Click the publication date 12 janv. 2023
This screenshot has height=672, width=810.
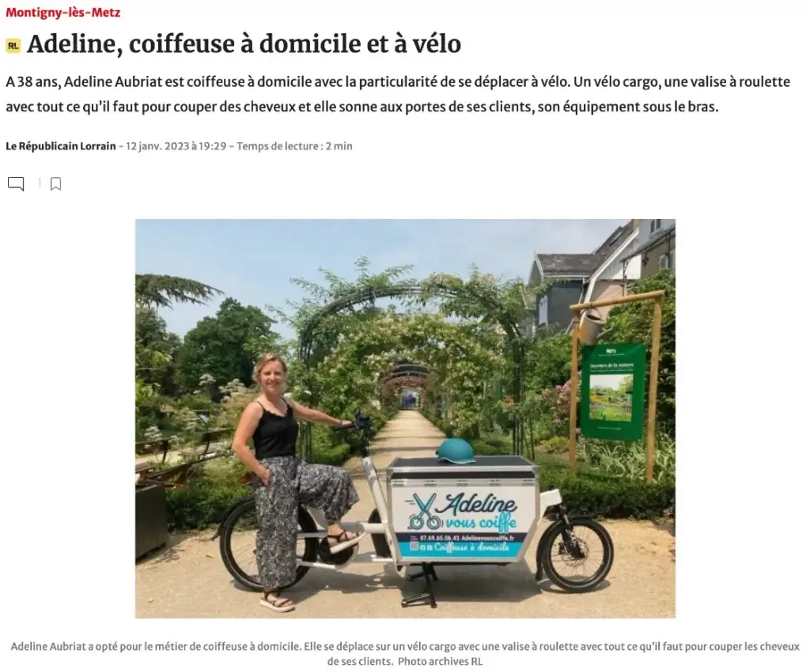tap(157, 146)
